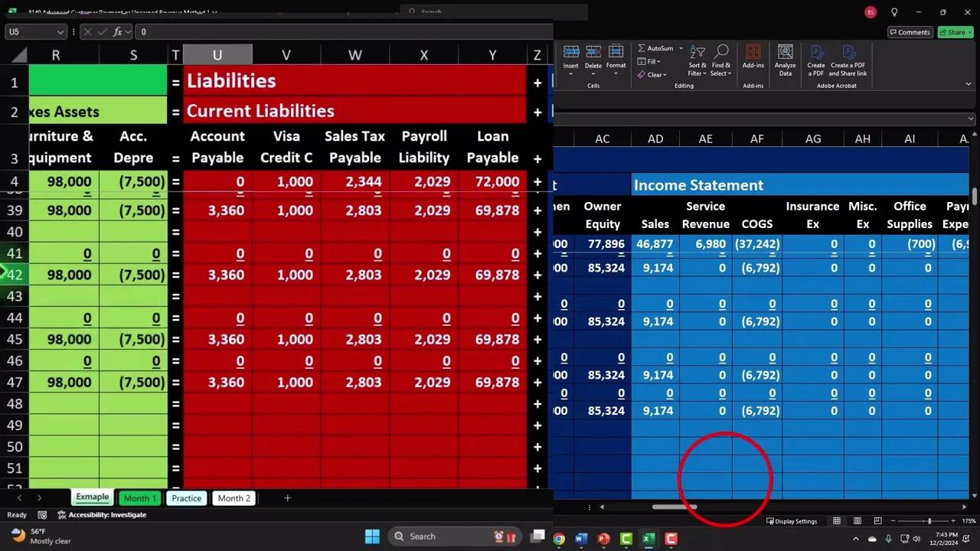This screenshot has height=551, width=980.
Task: Click the Share button
Action: (954, 32)
